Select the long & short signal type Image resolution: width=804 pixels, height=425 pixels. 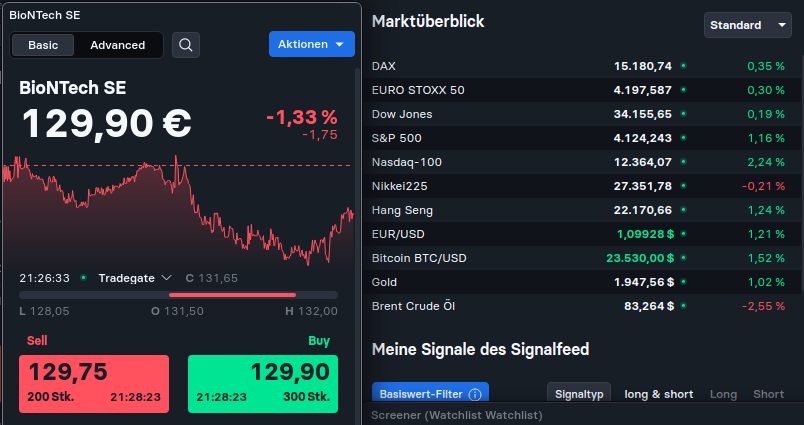(658, 394)
